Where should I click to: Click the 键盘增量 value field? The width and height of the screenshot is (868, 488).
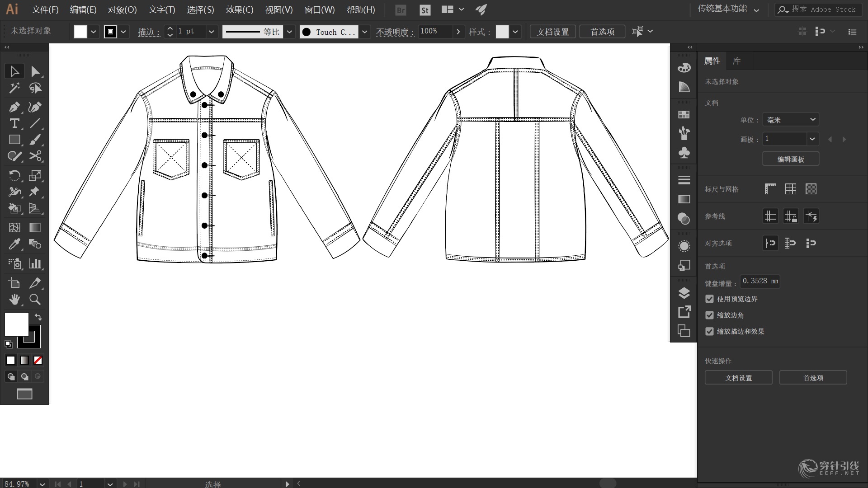[x=759, y=281]
